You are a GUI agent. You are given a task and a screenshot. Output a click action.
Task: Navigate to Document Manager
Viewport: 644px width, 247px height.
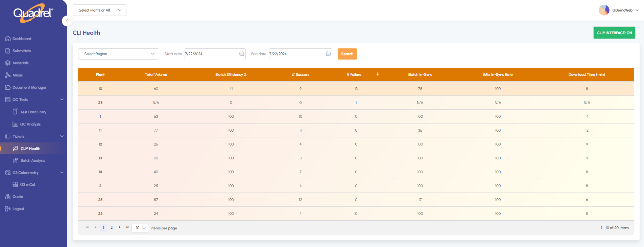pyautogui.click(x=29, y=87)
